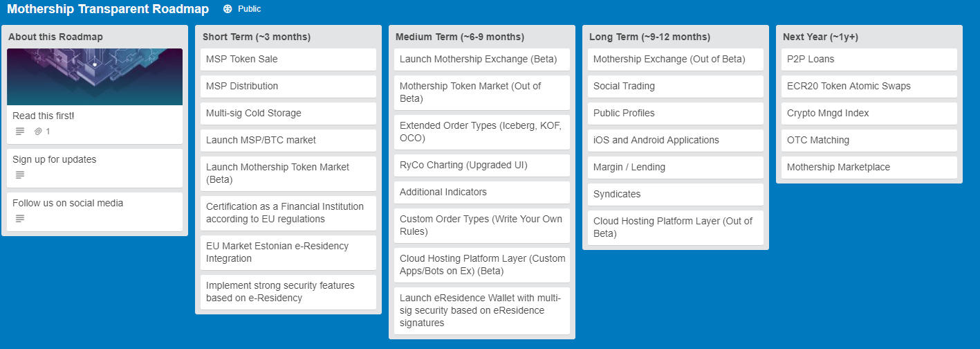Click the globe icon beside Public

(228, 9)
